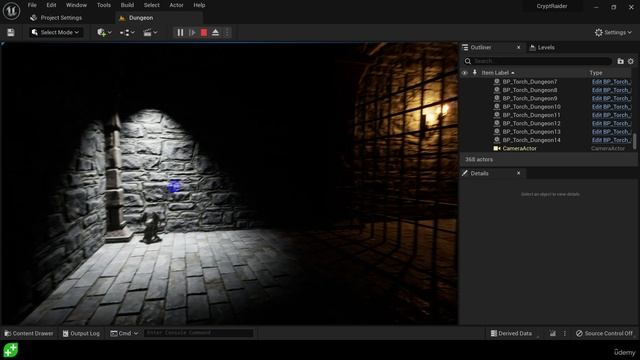Select BP_Torch_Dungeon12 in the Outliner
The image size is (640, 360).
coord(531,123)
